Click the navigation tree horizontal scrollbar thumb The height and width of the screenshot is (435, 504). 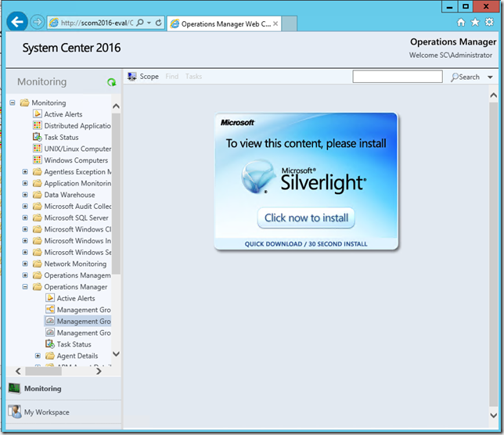coord(43,372)
